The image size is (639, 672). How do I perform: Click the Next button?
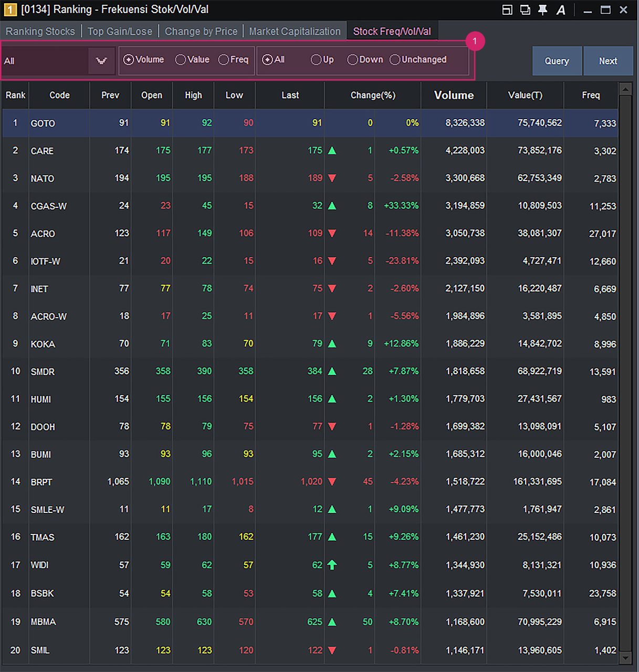(x=608, y=61)
